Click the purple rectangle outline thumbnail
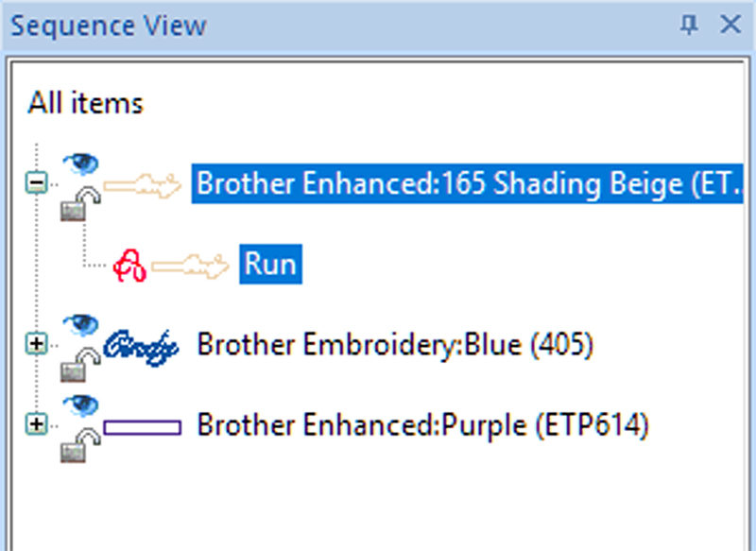The width and height of the screenshot is (756, 551). coord(142,427)
